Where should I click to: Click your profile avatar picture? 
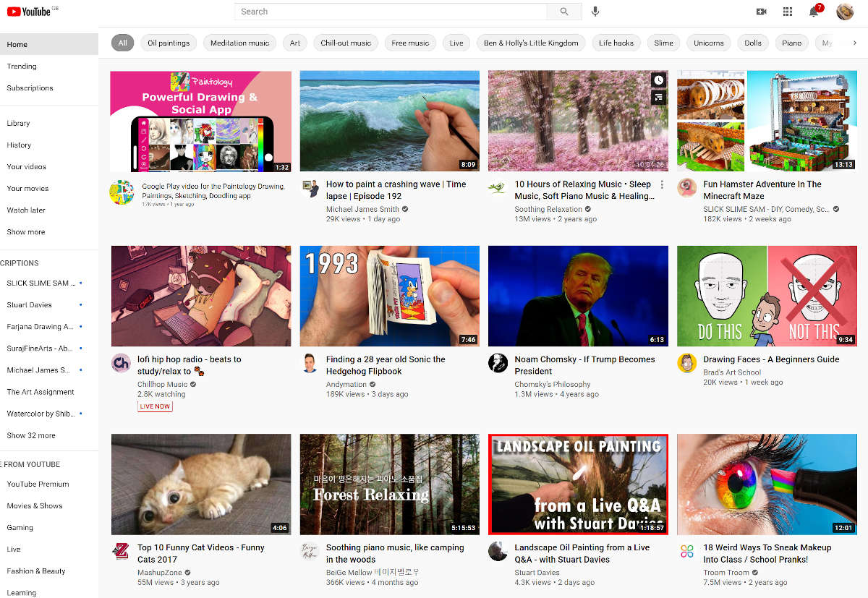pyautogui.click(x=844, y=12)
